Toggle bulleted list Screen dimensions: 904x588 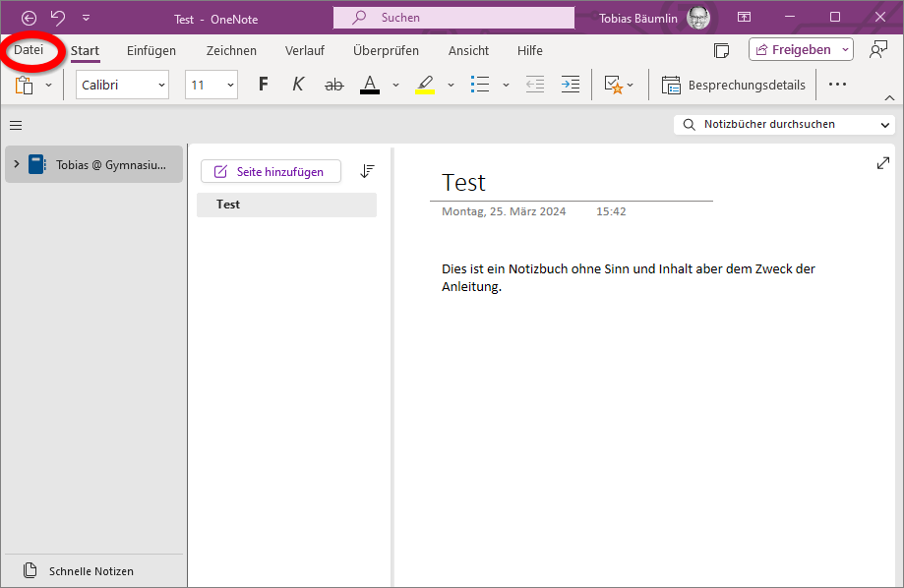click(480, 85)
